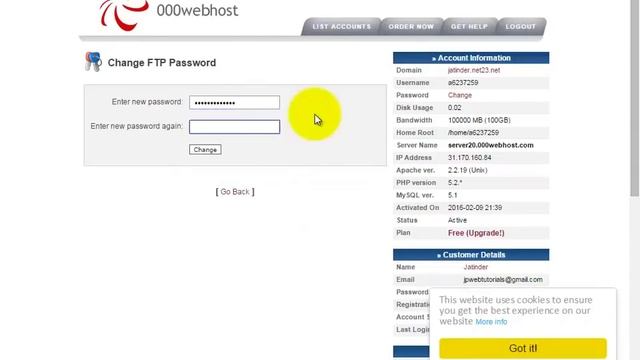
Task: Click the Free (Upgrade!) plan link
Action: point(476,233)
